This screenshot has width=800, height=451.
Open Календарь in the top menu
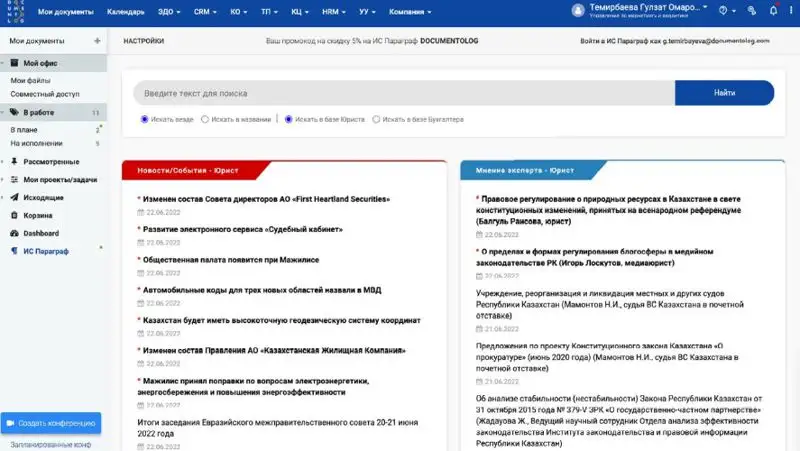coord(125,12)
